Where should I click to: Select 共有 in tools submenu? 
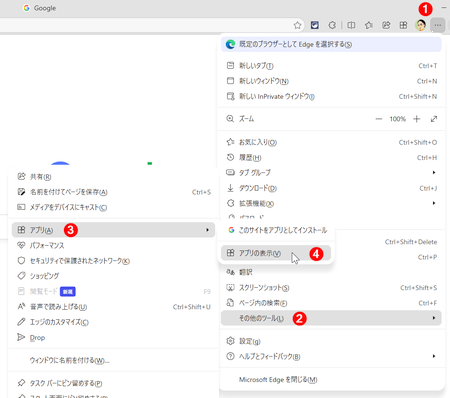113,177
